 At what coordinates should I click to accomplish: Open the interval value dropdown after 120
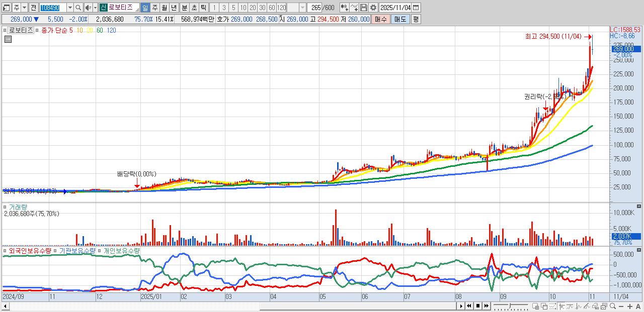(x=302, y=8)
